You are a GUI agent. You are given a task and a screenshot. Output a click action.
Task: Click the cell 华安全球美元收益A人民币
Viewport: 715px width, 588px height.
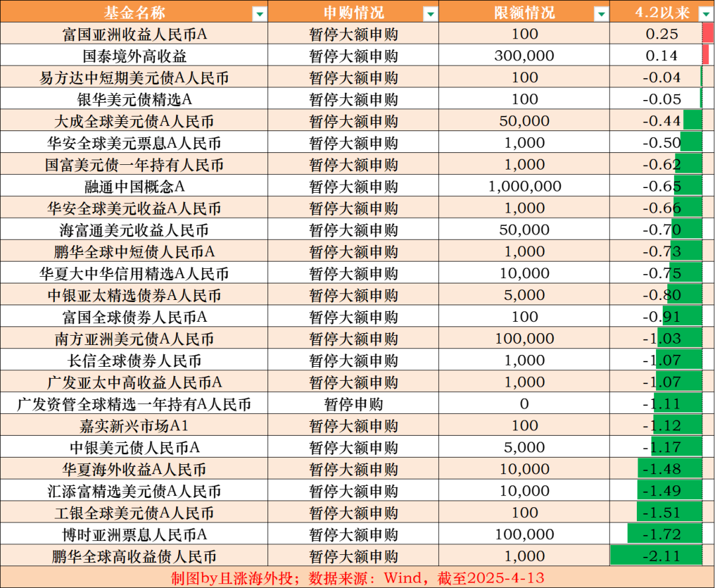[134, 208]
